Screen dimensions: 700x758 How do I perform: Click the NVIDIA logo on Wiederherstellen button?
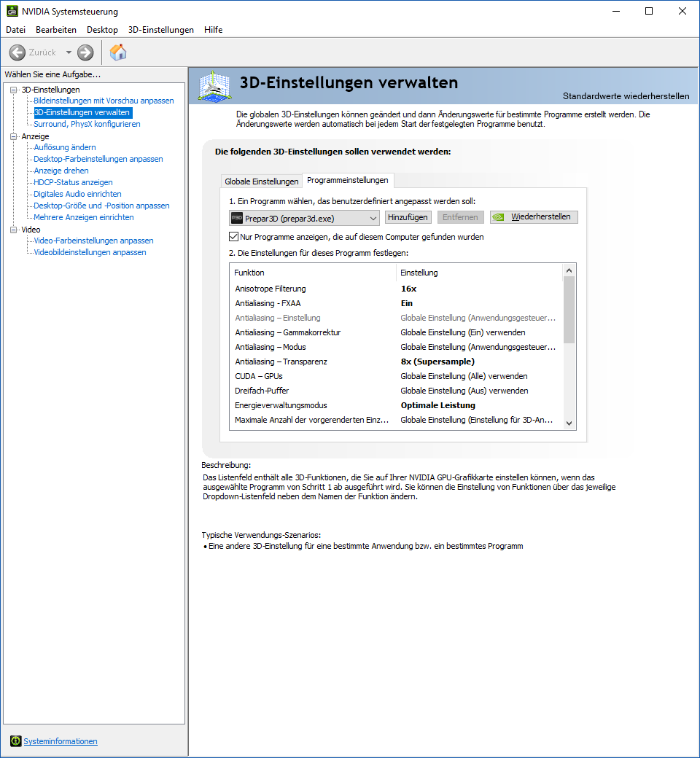point(499,217)
